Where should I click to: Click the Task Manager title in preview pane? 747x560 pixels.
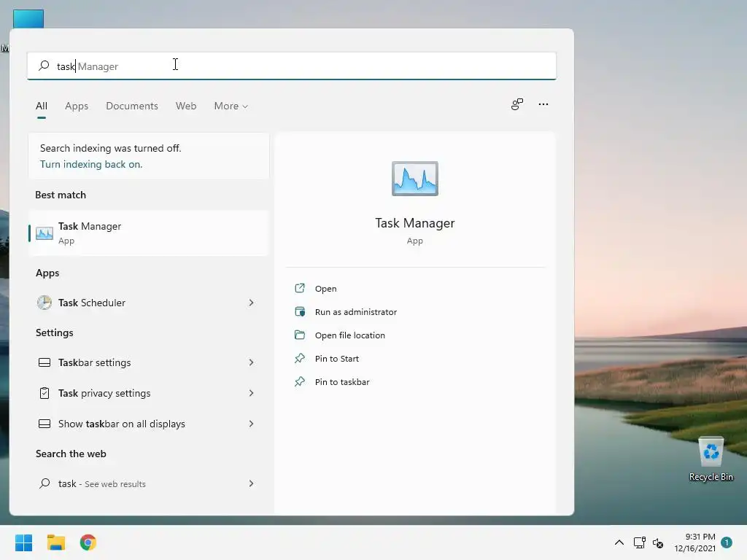(x=415, y=223)
